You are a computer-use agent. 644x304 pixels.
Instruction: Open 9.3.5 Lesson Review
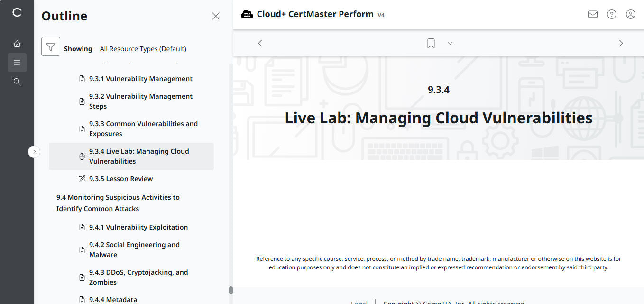(x=121, y=178)
